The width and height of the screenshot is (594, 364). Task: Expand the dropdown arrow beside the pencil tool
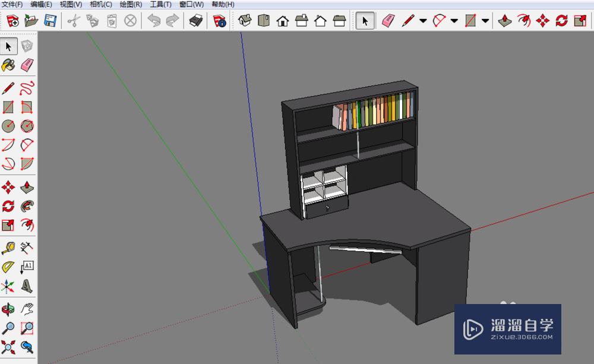point(423,21)
